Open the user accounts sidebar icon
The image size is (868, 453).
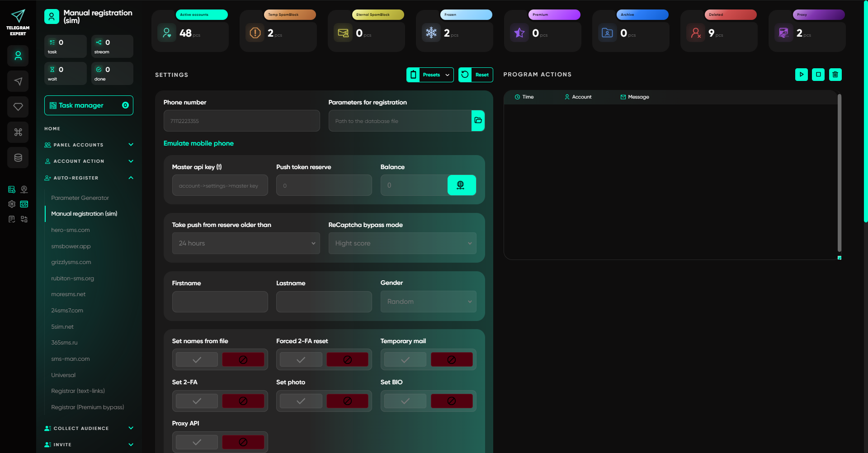point(18,56)
